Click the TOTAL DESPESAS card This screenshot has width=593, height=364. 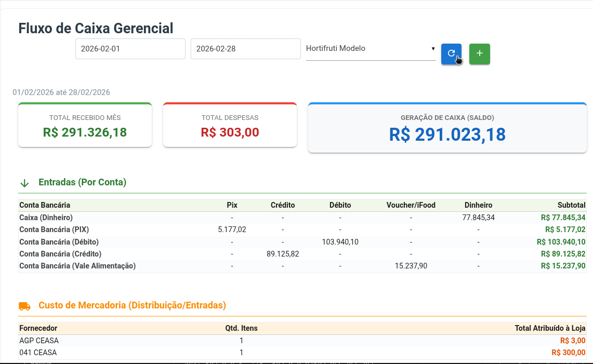(230, 125)
